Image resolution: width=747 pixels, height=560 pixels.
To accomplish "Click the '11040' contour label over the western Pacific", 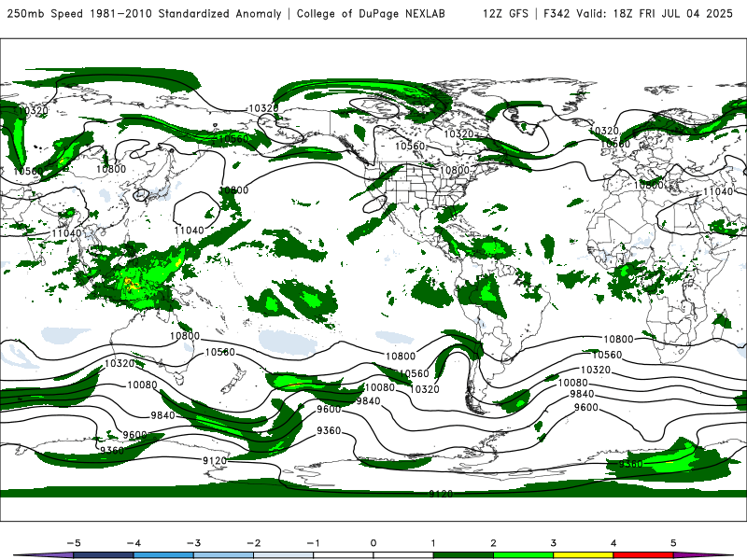I will pos(190,231).
